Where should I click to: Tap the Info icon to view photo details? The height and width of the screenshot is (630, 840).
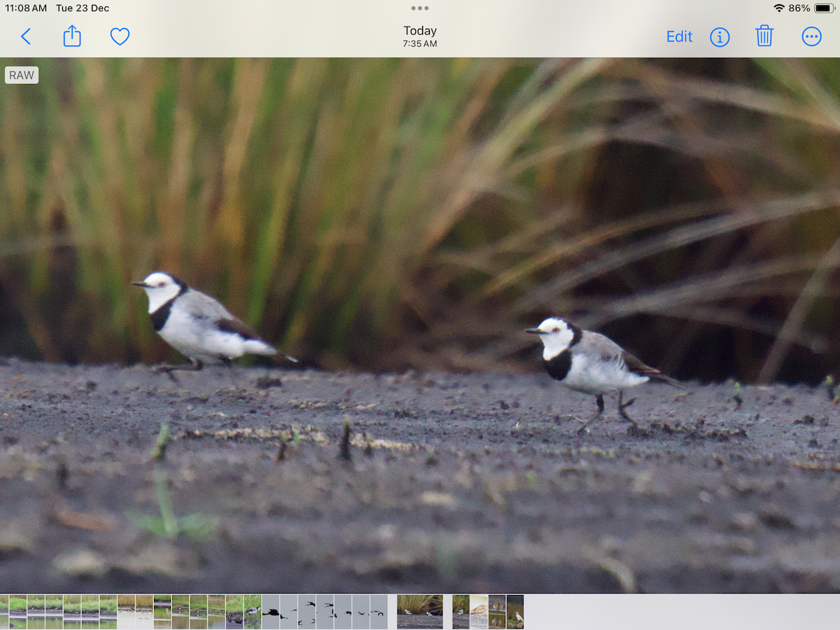[x=720, y=36]
